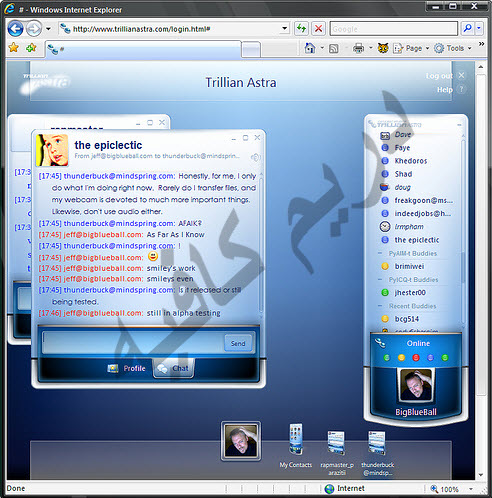This screenshot has width=492, height=498.
Task: Show more toolbar commands chevron
Action: coord(481,44)
